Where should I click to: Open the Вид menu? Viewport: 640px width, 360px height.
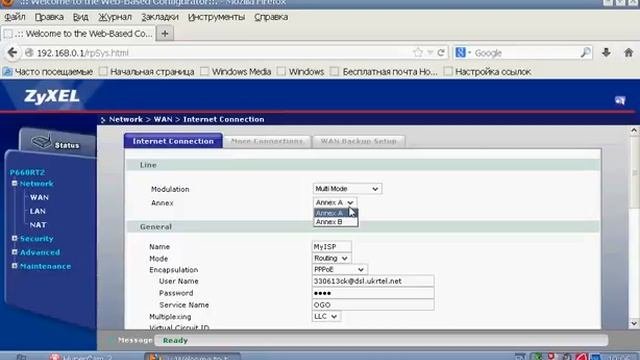click(x=80, y=17)
